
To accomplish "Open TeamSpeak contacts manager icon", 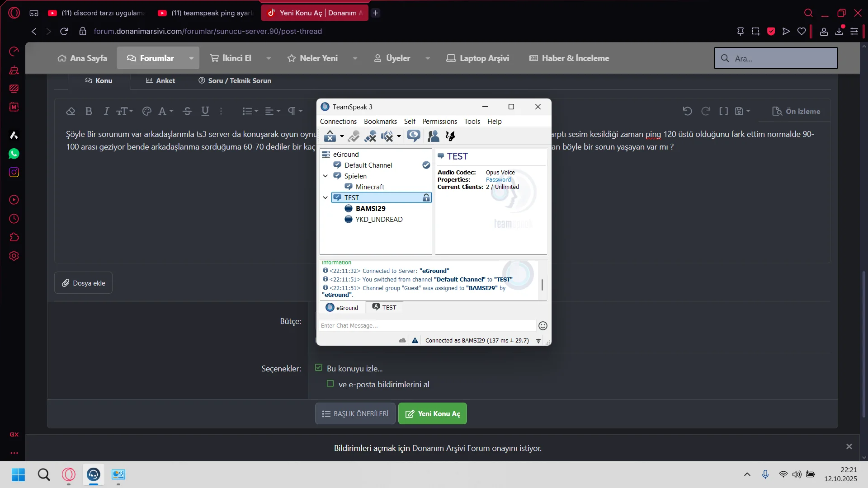I will pos(433,136).
